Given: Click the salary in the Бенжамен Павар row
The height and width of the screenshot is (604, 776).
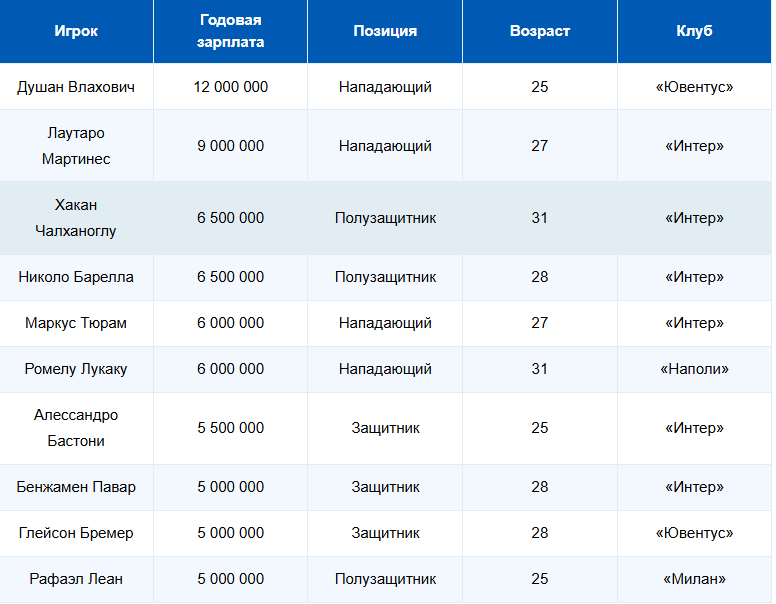Looking at the screenshot, I should point(231,487).
